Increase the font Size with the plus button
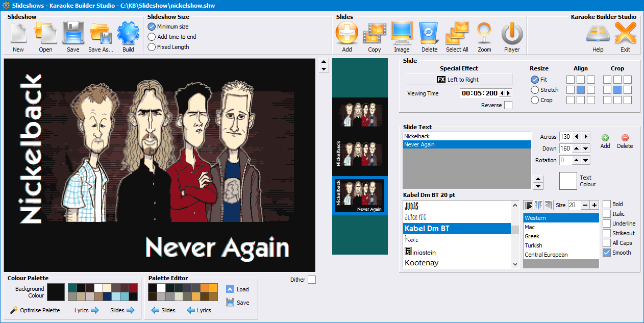644x323 pixels. tap(595, 205)
